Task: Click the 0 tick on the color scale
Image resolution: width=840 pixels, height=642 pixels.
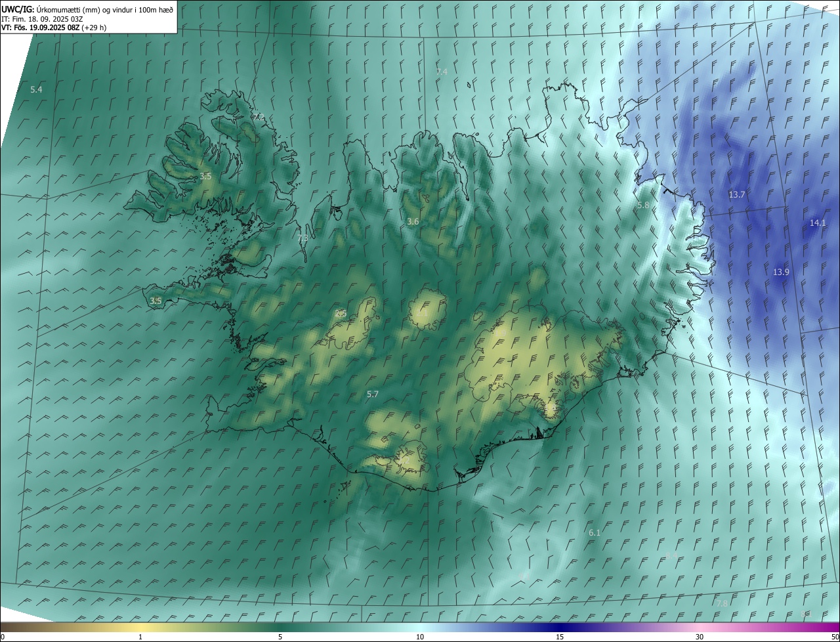Action: click(2, 637)
